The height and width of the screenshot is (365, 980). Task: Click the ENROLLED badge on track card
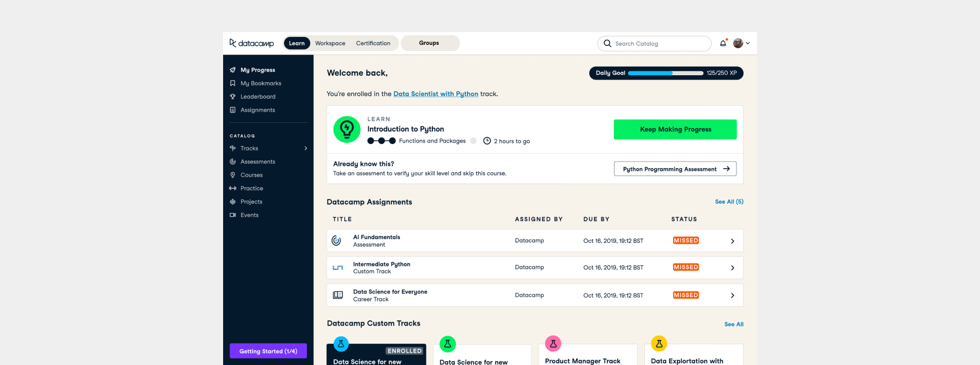click(x=405, y=351)
